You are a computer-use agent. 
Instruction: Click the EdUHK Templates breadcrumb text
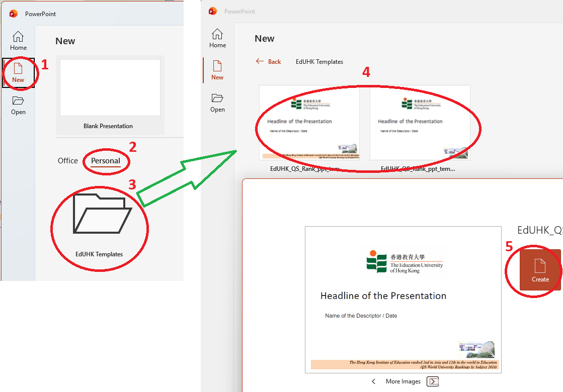coord(319,62)
